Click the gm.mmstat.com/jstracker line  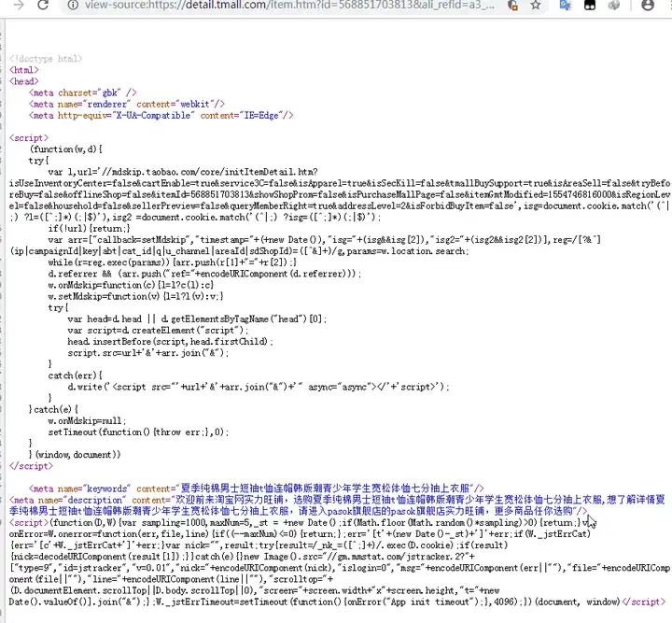click(x=242, y=557)
